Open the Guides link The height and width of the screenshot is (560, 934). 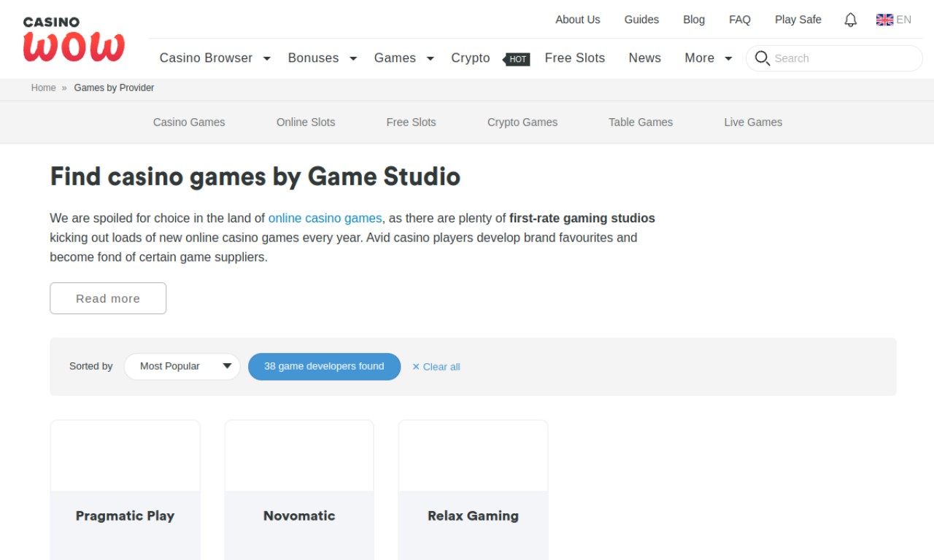pyautogui.click(x=641, y=20)
